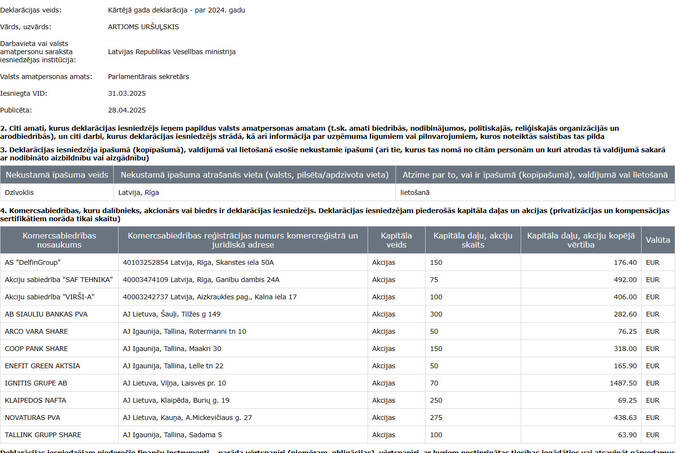This screenshot has height=453, width=680.
Task: Click the 'Nekustamā īpašuma atrašanās vieta' column header
Action: coord(255,175)
